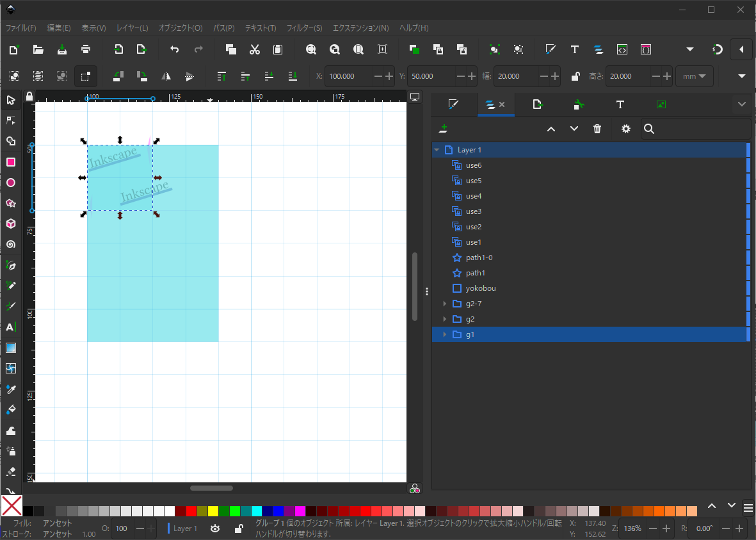The width and height of the screenshot is (756, 540).
Task: Select the Ellipse tool
Action: point(11,183)
